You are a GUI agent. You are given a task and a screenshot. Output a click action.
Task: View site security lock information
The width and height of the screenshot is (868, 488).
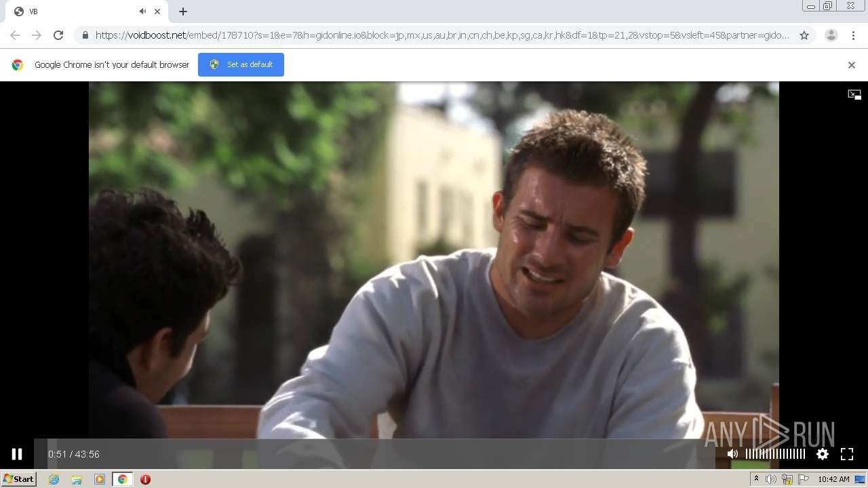pos(85,35)
